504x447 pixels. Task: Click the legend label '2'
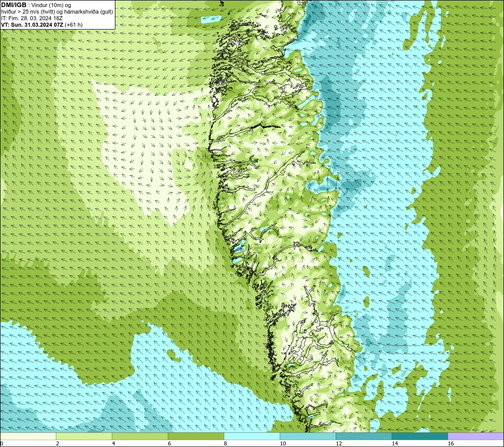tap(57, 444)
